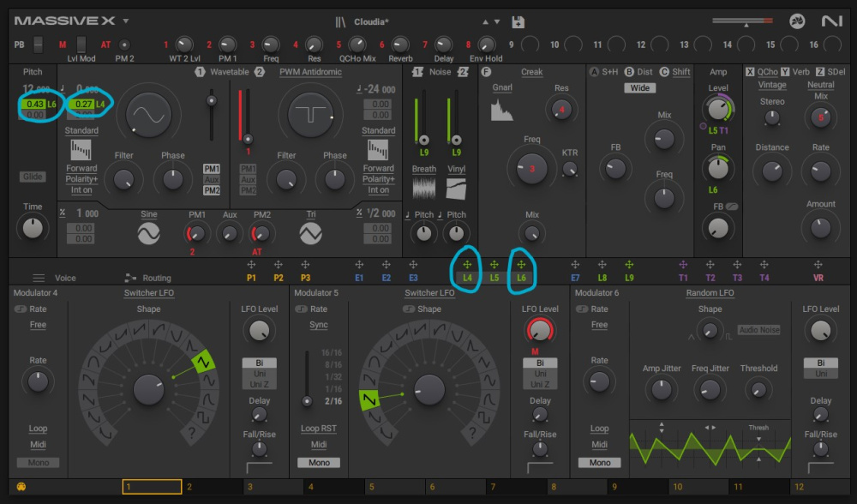
Task: Toggle Aux routing for oscillator 1
Action: coord(212,179)
